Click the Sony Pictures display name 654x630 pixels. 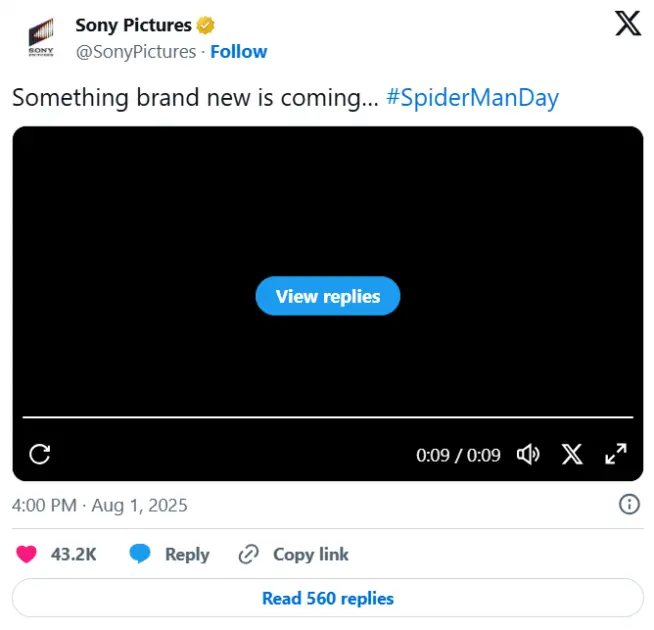point(133,25)
